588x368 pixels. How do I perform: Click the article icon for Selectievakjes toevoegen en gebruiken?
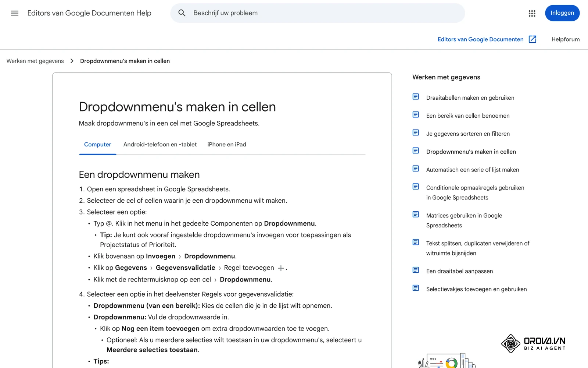(416, 288)
